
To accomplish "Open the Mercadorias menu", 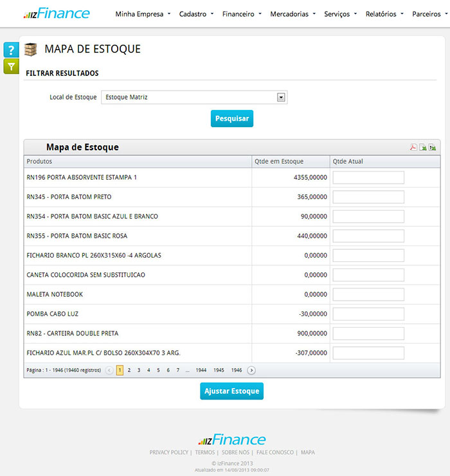I will pos(292,13).
